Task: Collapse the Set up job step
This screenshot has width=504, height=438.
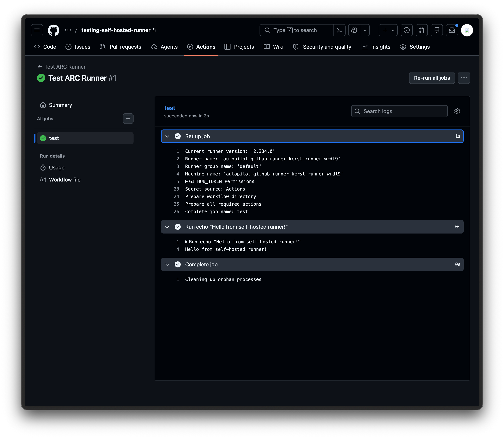Action: click(x=312, y=136)
